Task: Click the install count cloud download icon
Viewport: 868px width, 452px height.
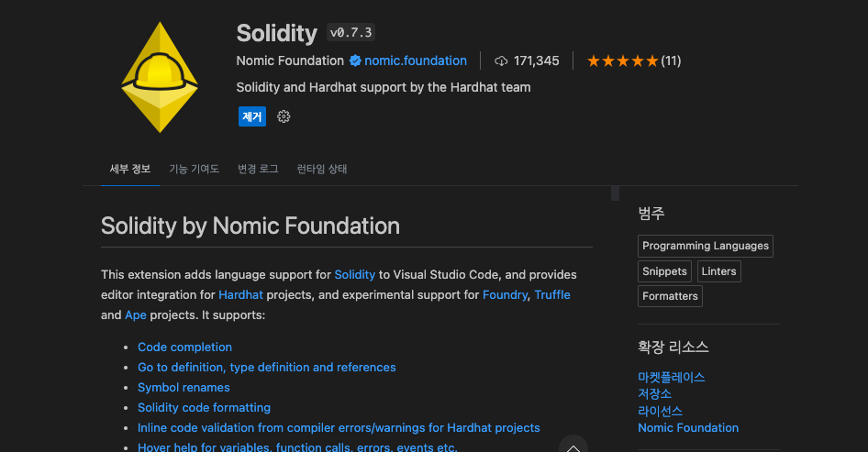Action: (501, 61)
